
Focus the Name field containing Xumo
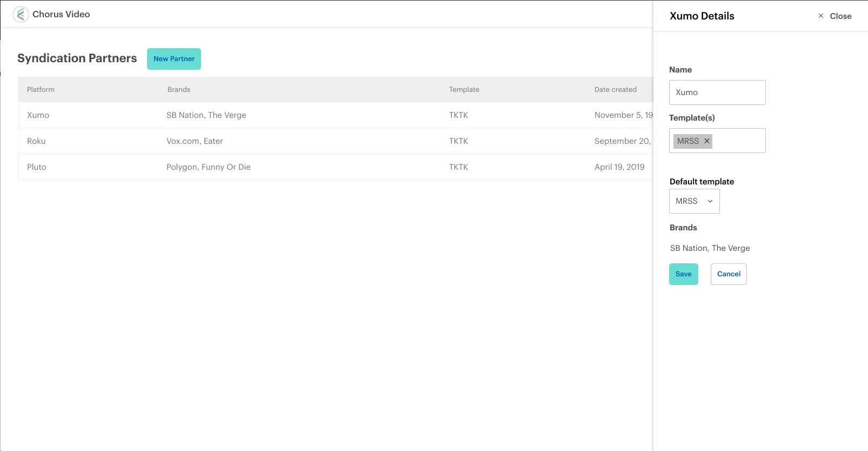[x=717, y=92]
